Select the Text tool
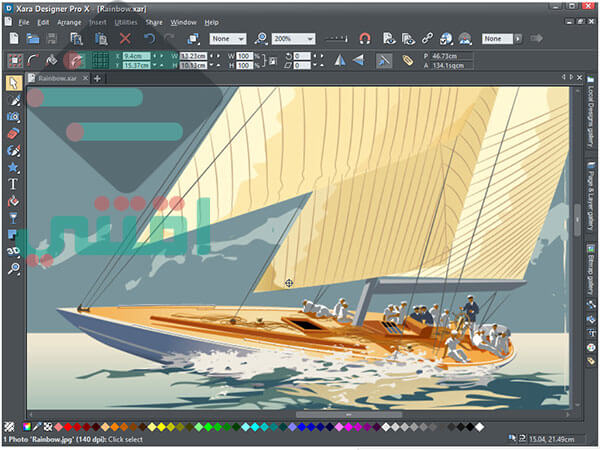Image resolution: width=600 pixels, height=450 pixels. (x=13, y=184)
